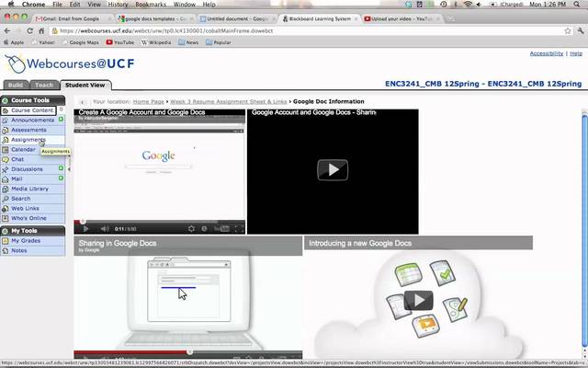Click the page vertical scrollbar
The width and height of the screenshot is (588, 368).
point(584,231)
